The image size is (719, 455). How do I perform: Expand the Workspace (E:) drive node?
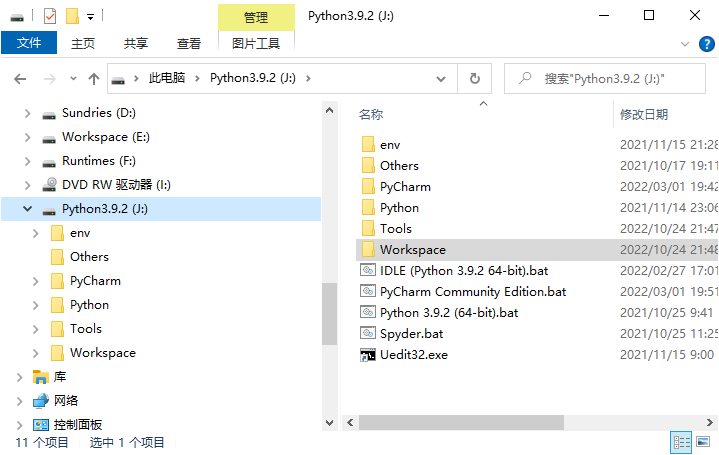[27, 137]
